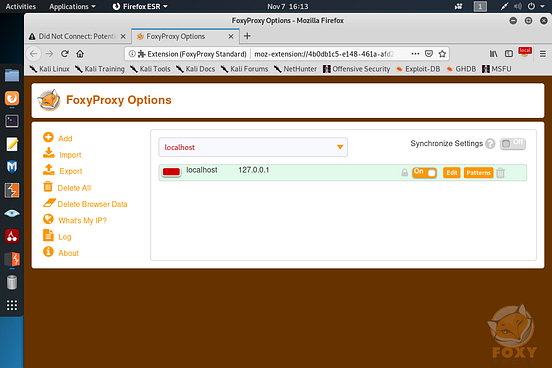This screenshot has width=552, height=368.
Task: Click the Delete Browser Data link
Action: click(x=92, y=204)
